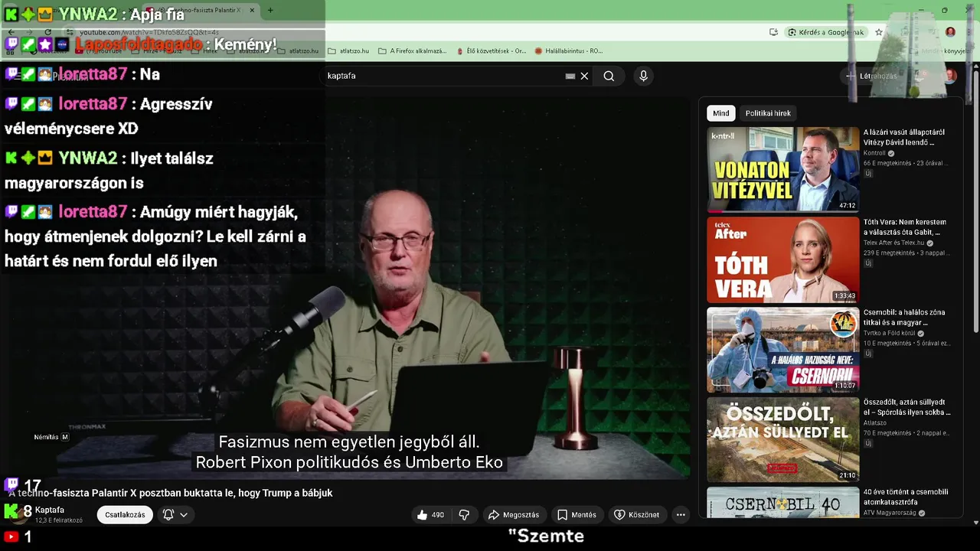Start voice search with the microphone icon

point(643,76)
